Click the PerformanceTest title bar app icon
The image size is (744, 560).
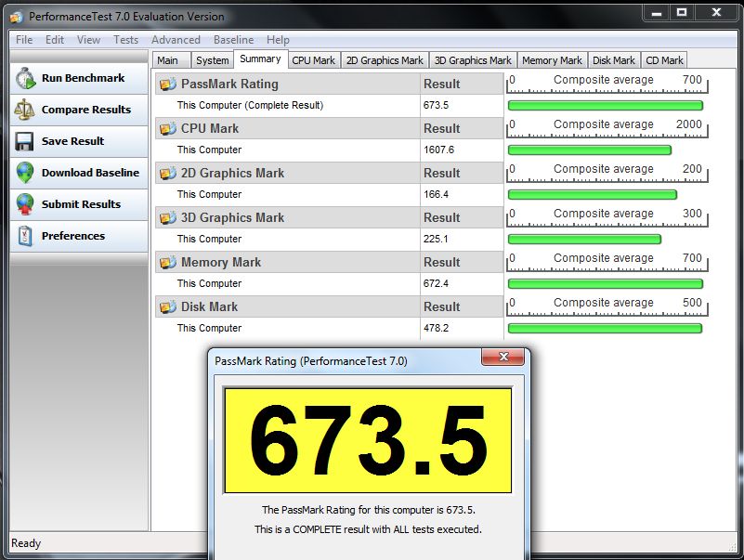[x=16, y=17]
